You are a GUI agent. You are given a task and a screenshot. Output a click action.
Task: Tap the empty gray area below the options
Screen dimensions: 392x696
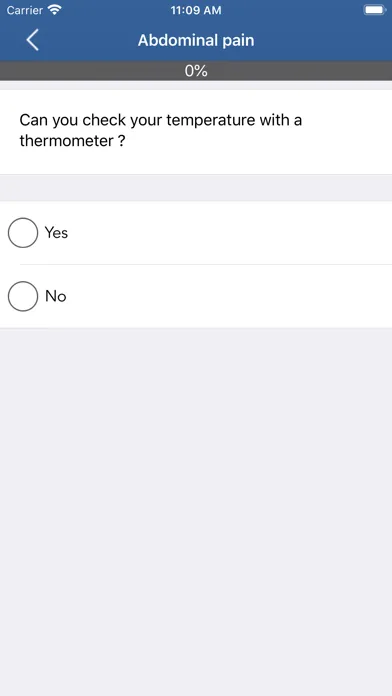pos(196,510)
